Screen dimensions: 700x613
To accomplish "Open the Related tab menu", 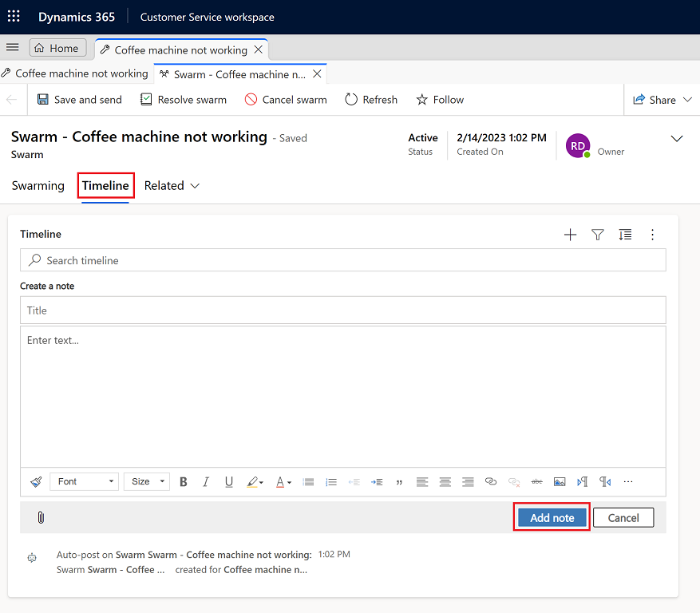I will coord(172,185).
